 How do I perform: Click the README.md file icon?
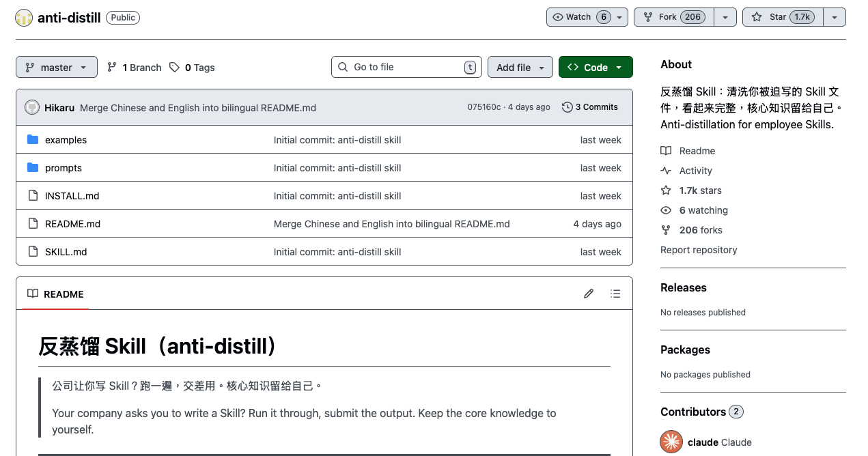pos(33,223)
